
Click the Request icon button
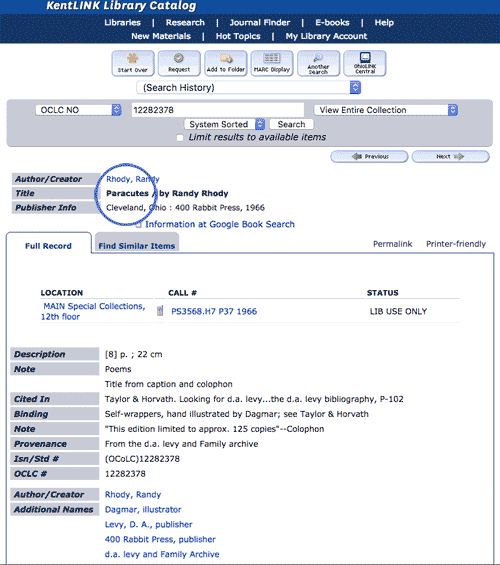(179, 63)
